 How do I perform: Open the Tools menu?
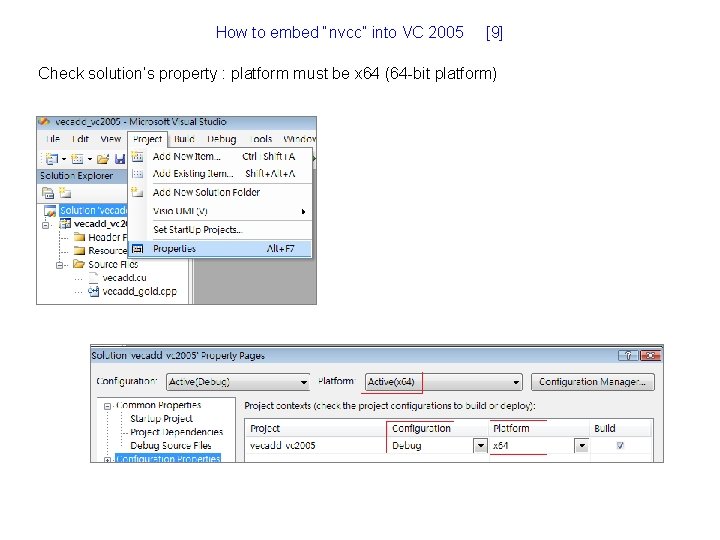pyautogui.click(x=262, y=139)
